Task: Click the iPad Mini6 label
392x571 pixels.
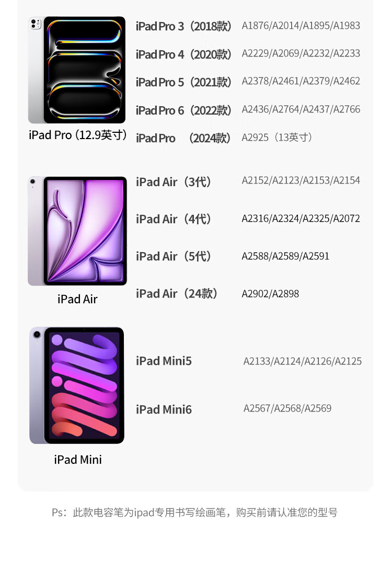Action: click(x=164, y=409)
